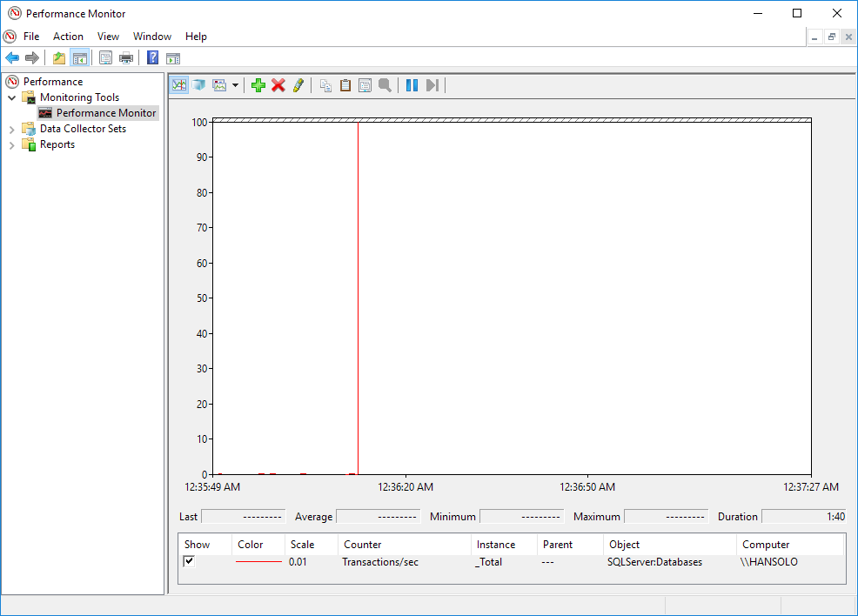Click the blue Help question mark icon
This screenshot has width=858, height=616.
152,58
